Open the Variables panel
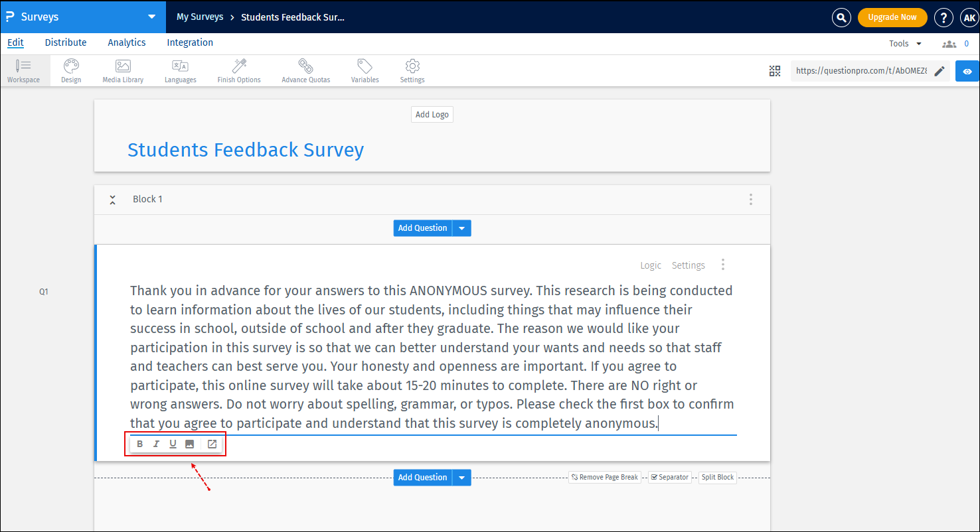Screen dimensions: 980x532 pos(365,70)
